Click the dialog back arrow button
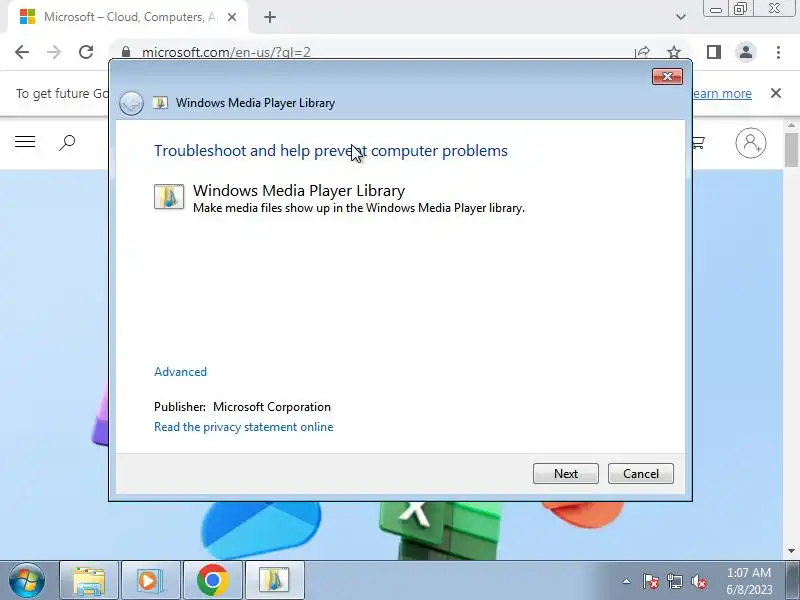The image size is (800, 600). (131, 103)
